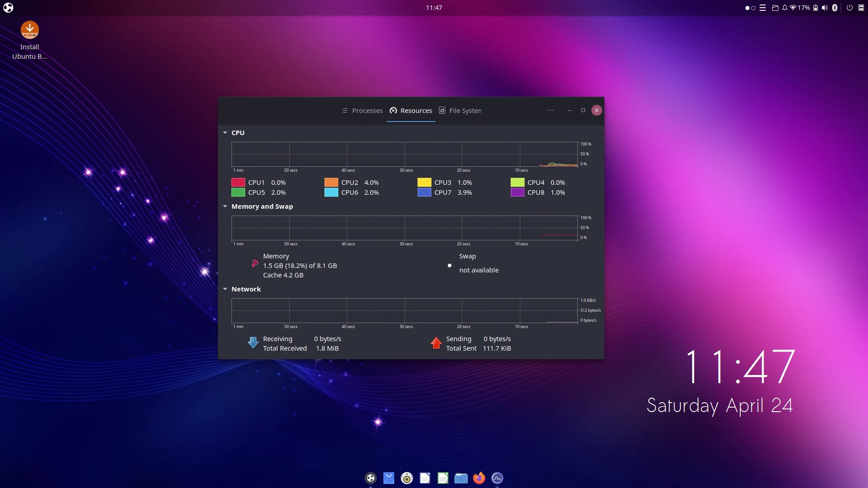This screenshot has width=868, height=488.
Task: Collapse the Memory and Swap section
Action: pyautogui.click(x=225, y=206)
